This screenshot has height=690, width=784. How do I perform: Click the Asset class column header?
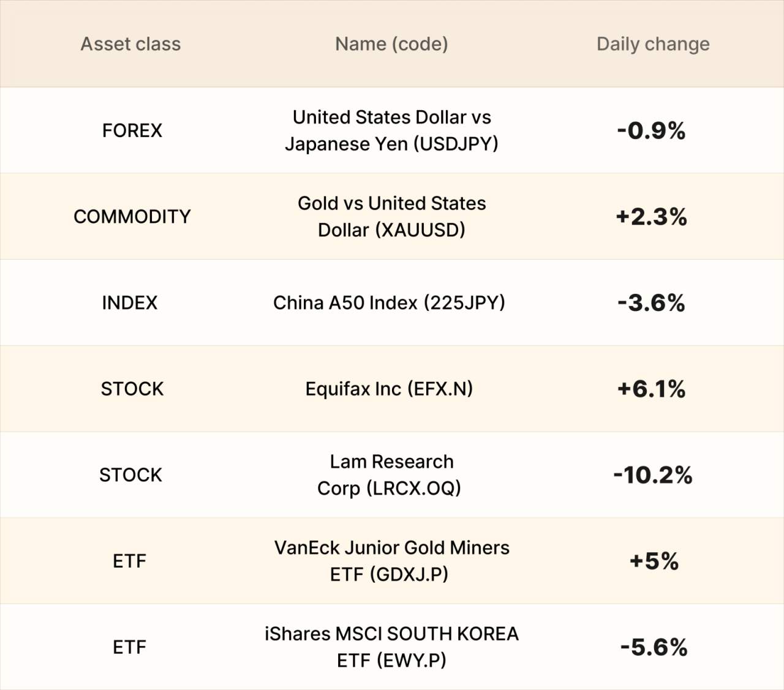point(130,44)
